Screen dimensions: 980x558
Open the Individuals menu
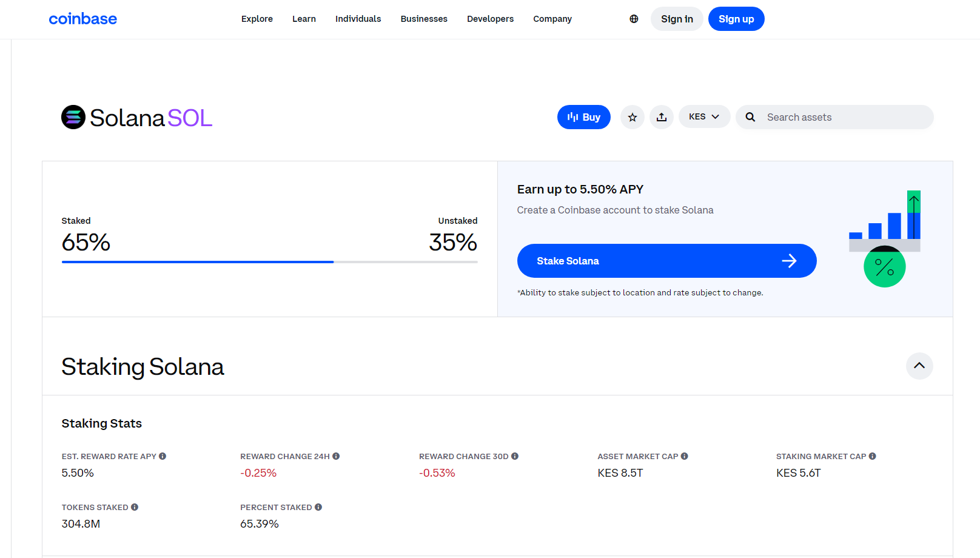(x=358, y=19)
